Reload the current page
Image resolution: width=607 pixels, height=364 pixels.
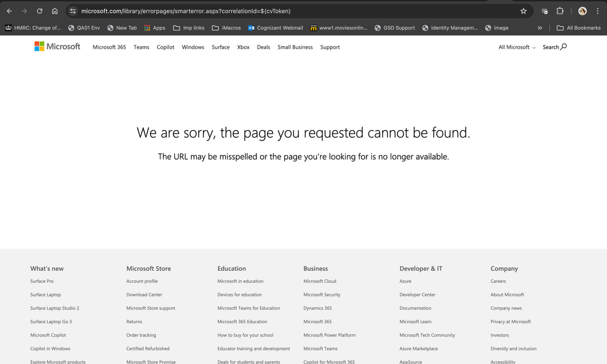point(39,10)
